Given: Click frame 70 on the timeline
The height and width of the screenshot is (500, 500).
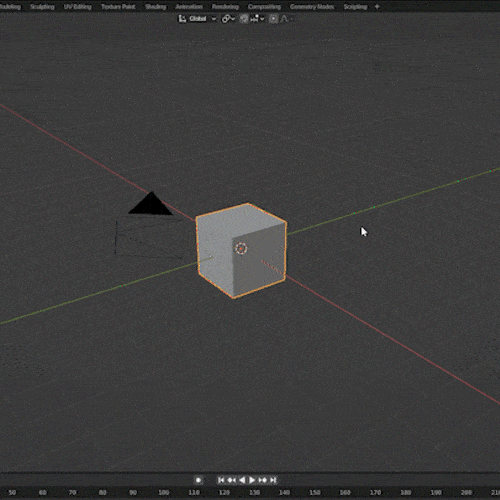Looking at the screenshot, I should [x=72, y=492].
